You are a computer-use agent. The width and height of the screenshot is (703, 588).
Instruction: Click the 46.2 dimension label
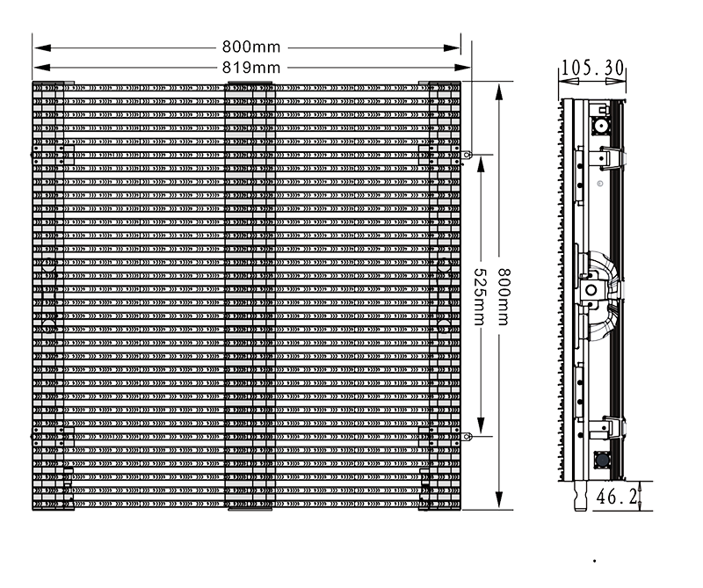[x=617, y=497]
